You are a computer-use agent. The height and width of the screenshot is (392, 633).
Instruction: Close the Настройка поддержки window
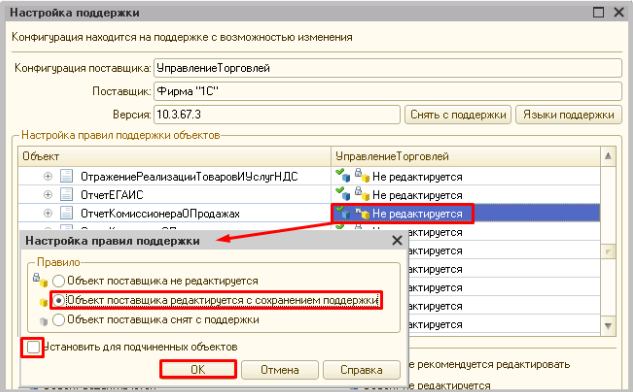point(619,12)
